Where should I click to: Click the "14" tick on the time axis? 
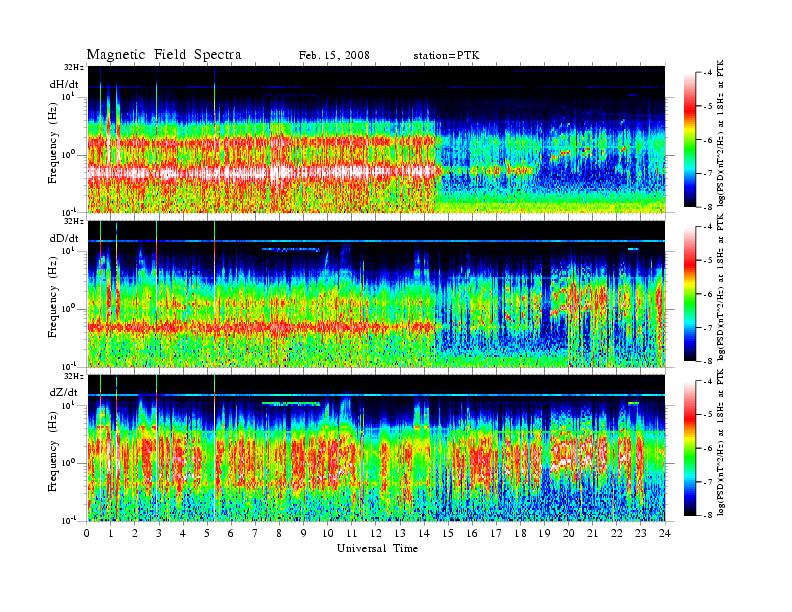[424, 533]
